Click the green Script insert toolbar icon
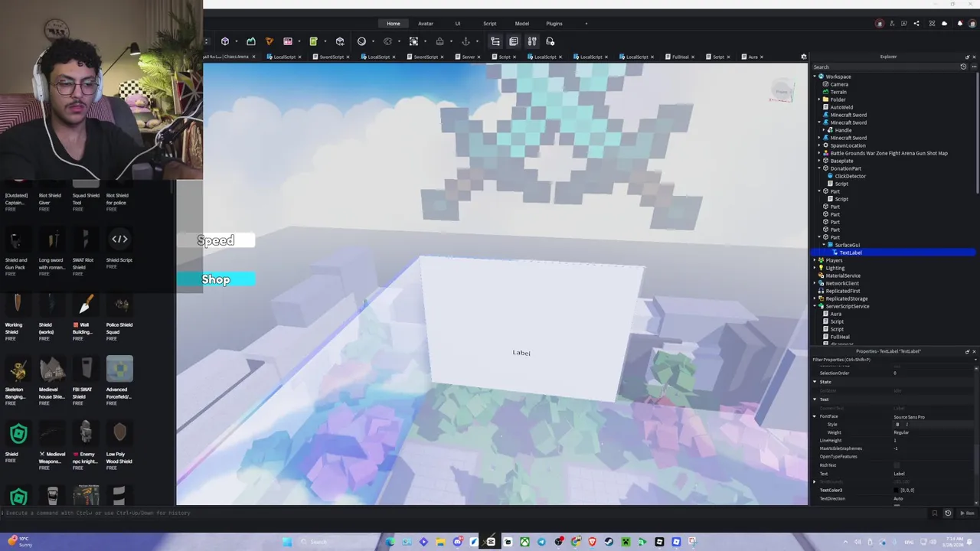Image resolution: width=980 pixels, height=551 pixels. click(313, 41)
